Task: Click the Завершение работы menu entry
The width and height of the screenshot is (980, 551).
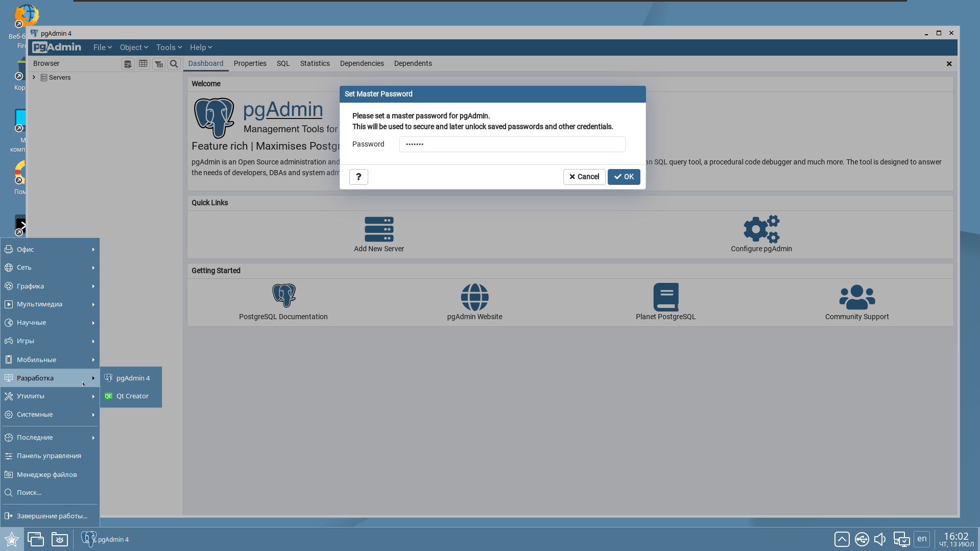Action: (x=50, y=516)
